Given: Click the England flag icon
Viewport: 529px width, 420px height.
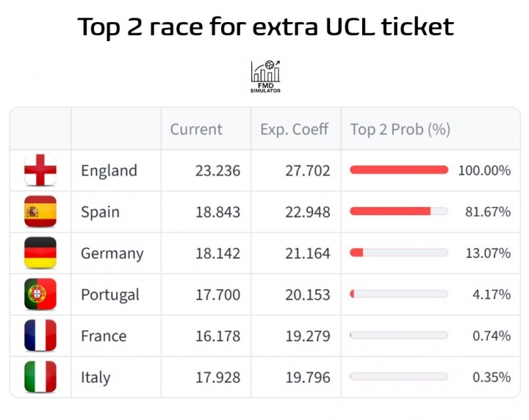Looking at the screenshot, I should click(x=40, y=170).
